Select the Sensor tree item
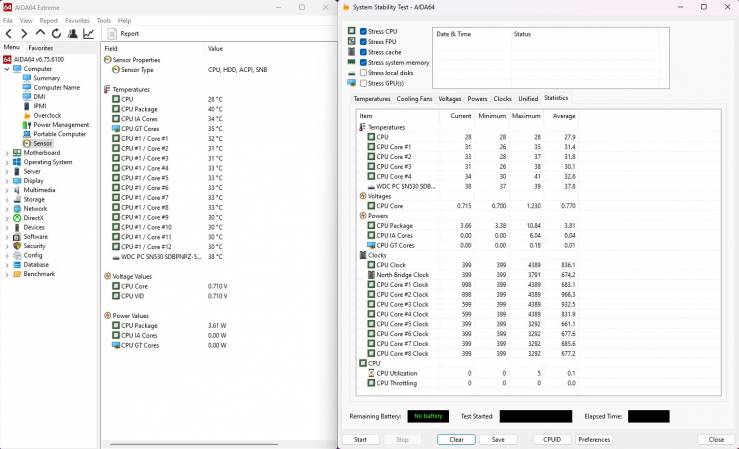The height and width of the screenshot is (449, 739). point(42,143)
